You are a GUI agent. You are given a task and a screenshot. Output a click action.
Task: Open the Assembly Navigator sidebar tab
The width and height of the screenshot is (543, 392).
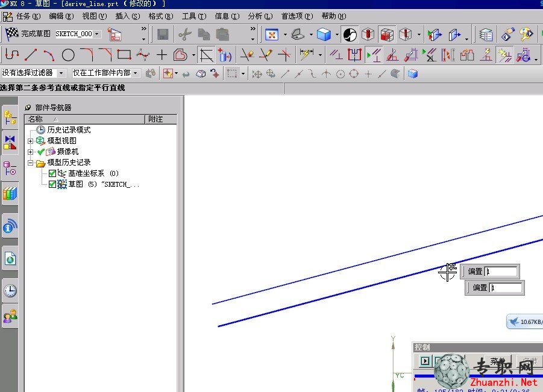click(x=10, y=117)
